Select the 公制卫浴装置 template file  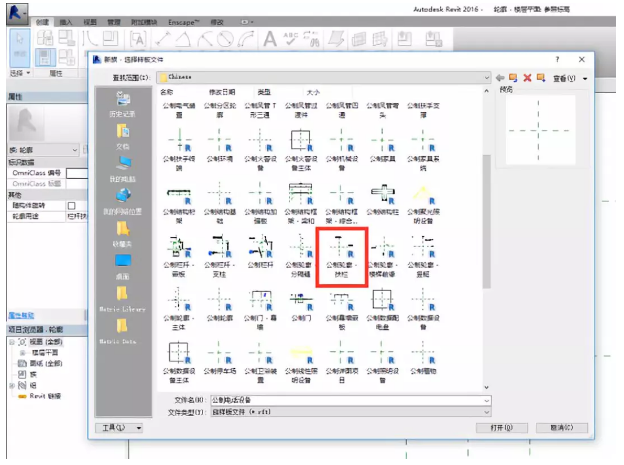click(x=260, y=362)
